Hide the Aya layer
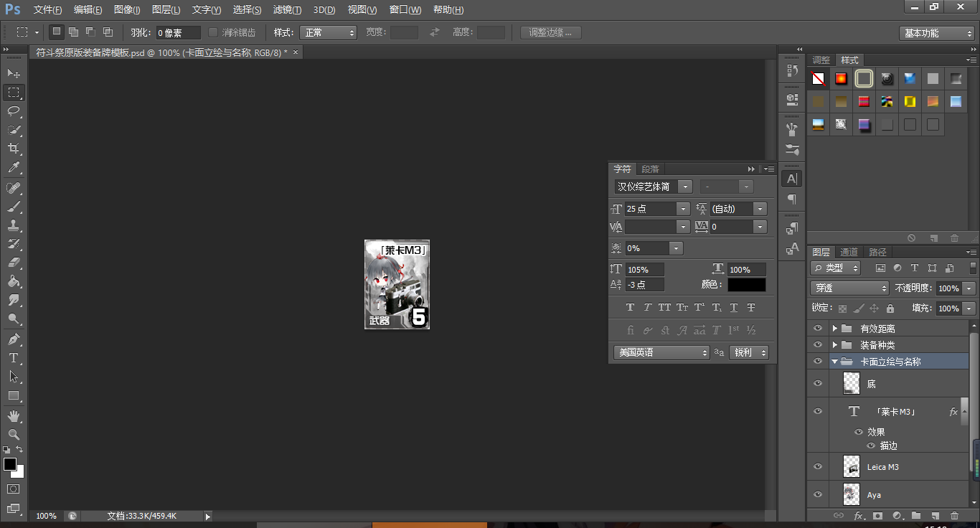The height and width of the screenshot is (528, 980). (817, 495)
